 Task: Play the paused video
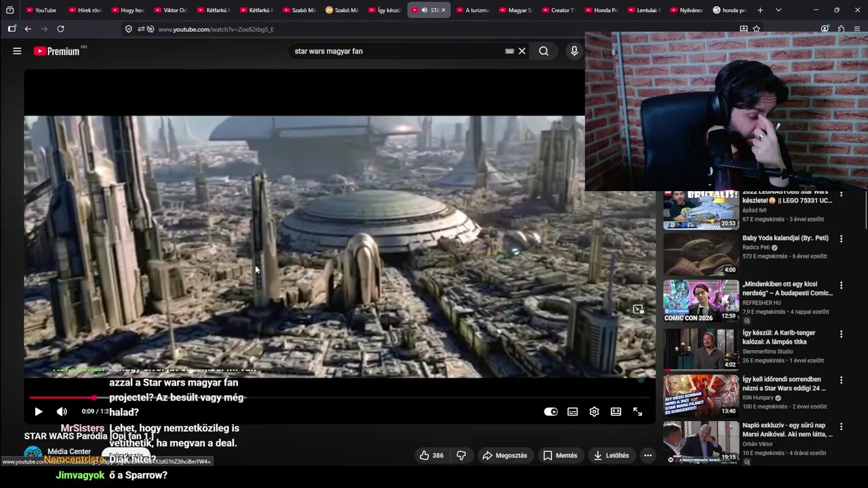click(x=38, y=411)
